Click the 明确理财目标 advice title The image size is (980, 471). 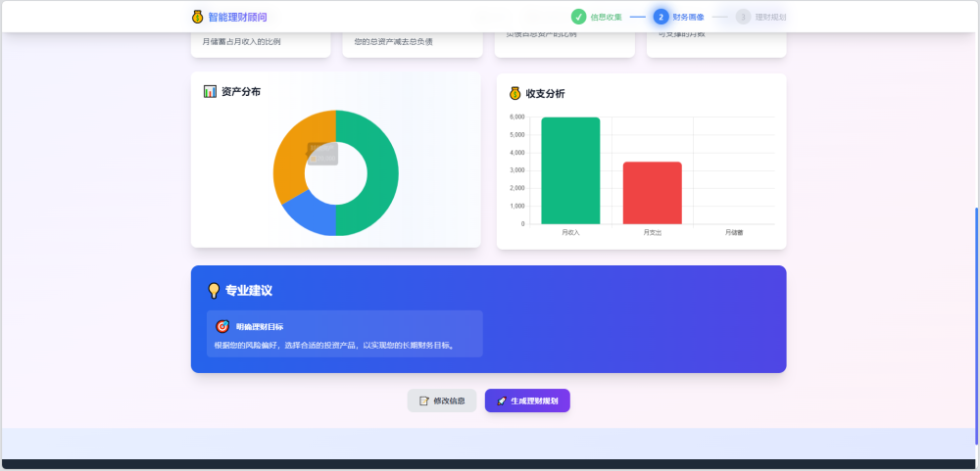[260, 327]
